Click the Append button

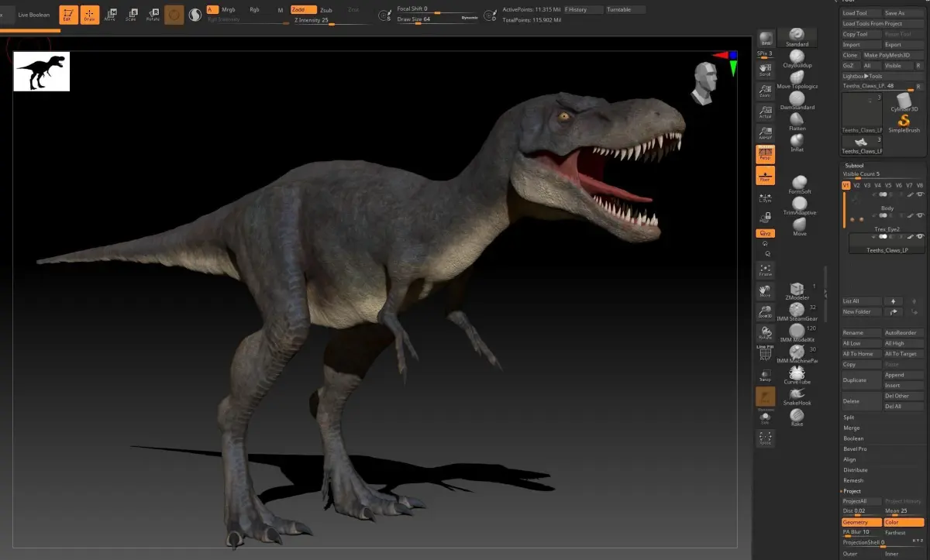click(904, 375)
